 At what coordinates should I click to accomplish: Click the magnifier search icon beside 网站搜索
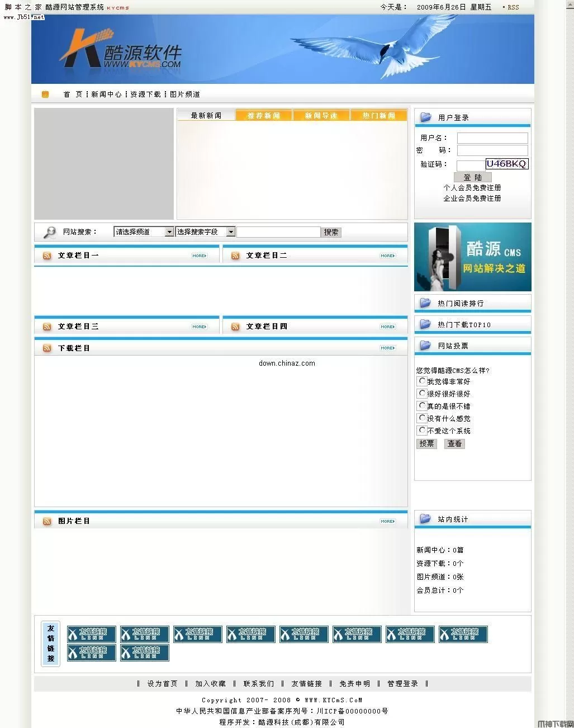tap(50, 231)
